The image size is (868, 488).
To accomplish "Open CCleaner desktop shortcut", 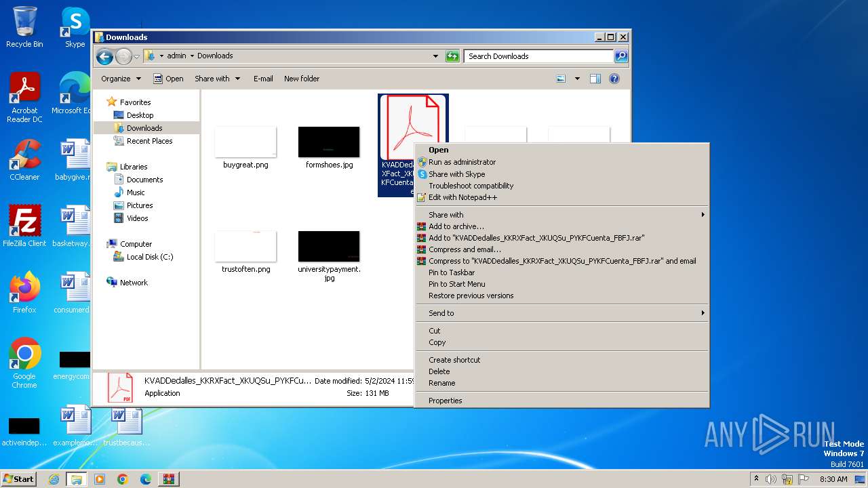I will 24,160.
